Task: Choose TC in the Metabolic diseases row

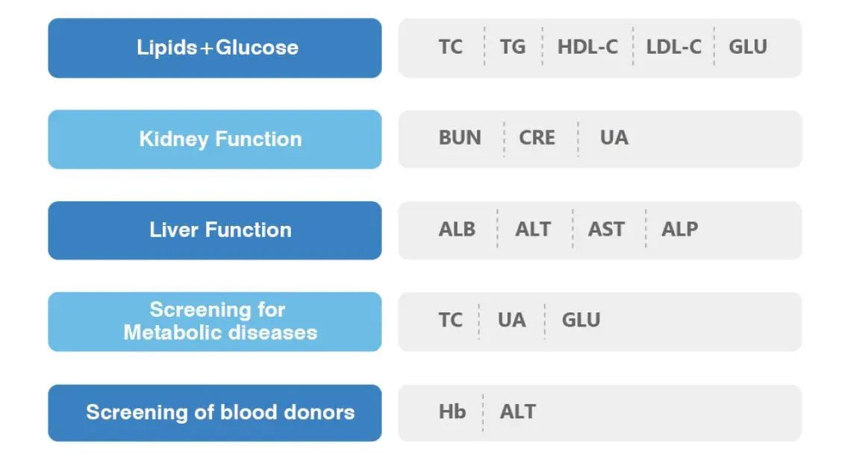Action: [450, 321]
